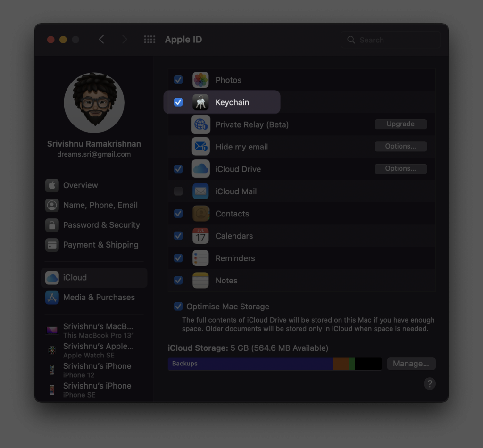Open Media & Purchases section

[94, 298]
